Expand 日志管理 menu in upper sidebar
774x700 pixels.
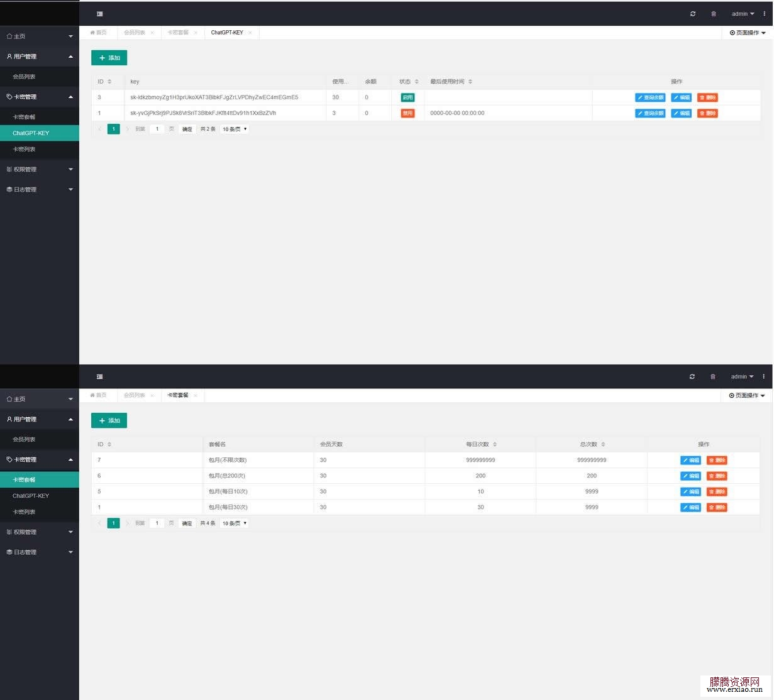tap(40, 189)
